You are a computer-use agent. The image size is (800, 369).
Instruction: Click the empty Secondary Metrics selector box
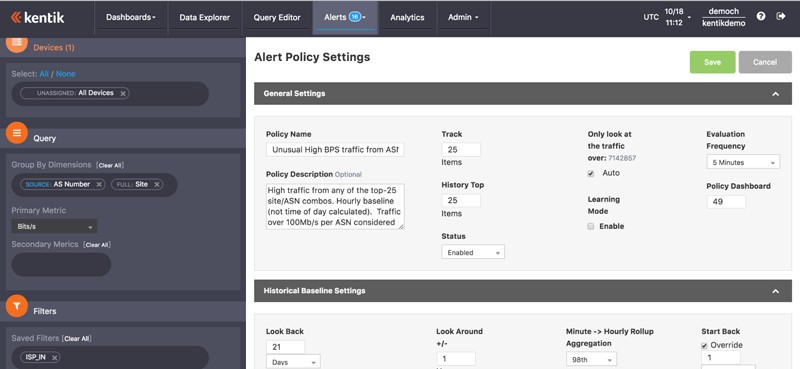pyautogui.click(x=61, y=264)
